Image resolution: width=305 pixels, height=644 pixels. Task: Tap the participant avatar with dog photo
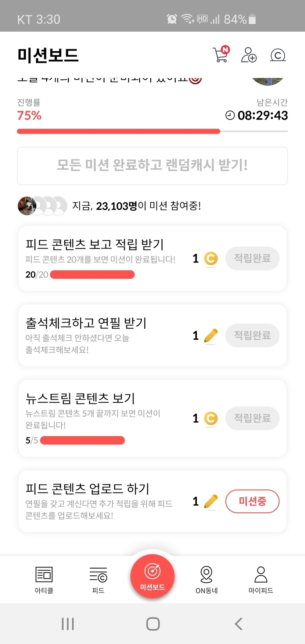[27, 206]
